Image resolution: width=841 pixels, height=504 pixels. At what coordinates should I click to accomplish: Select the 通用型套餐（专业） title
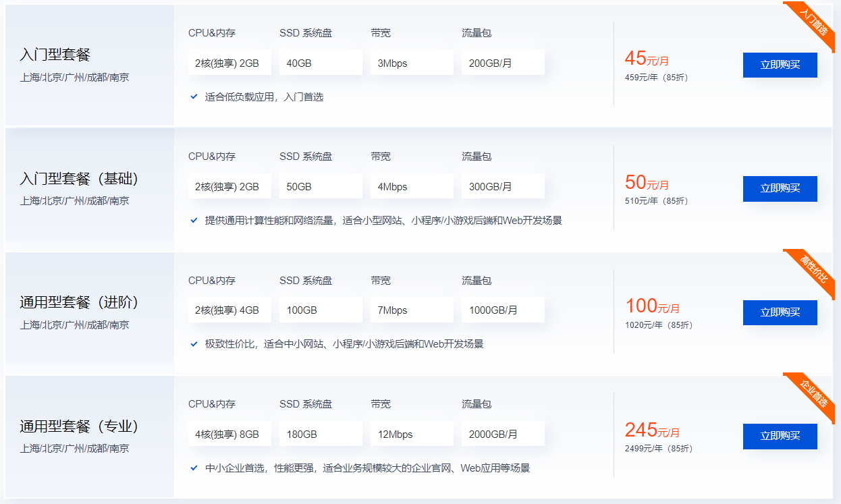(79, 426)
